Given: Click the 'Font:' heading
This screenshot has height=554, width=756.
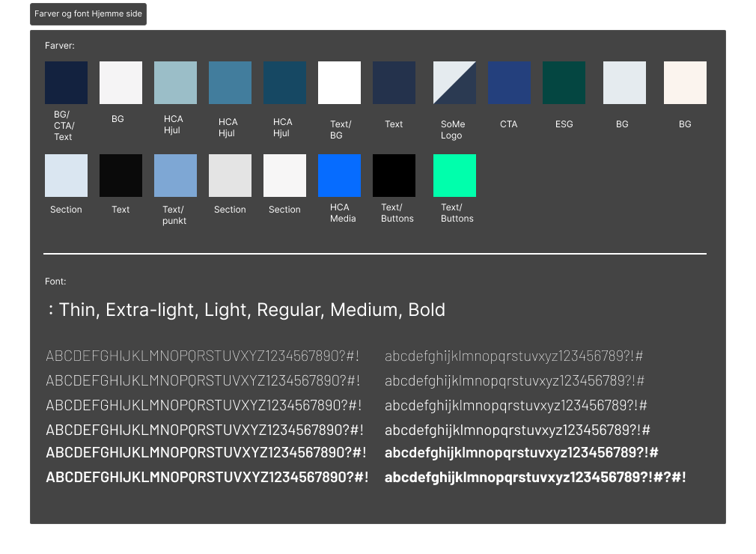Looking at the screenshot, I should (55, 281).
